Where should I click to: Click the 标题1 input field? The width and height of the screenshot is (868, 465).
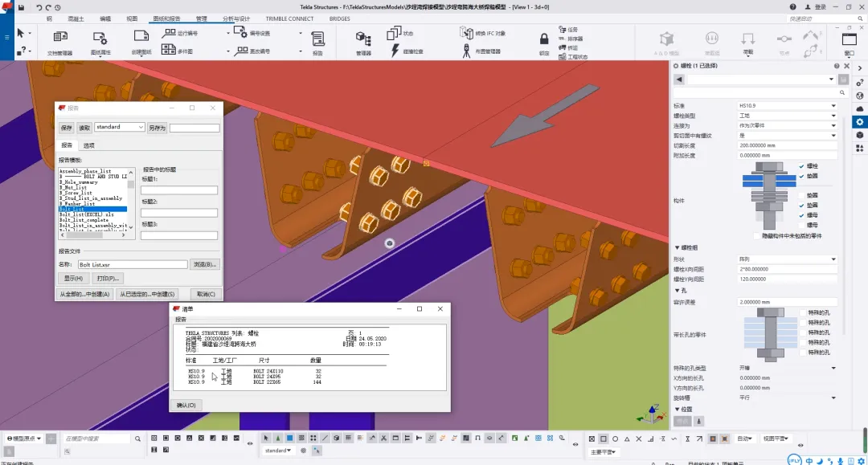click(x=178, y=190)
